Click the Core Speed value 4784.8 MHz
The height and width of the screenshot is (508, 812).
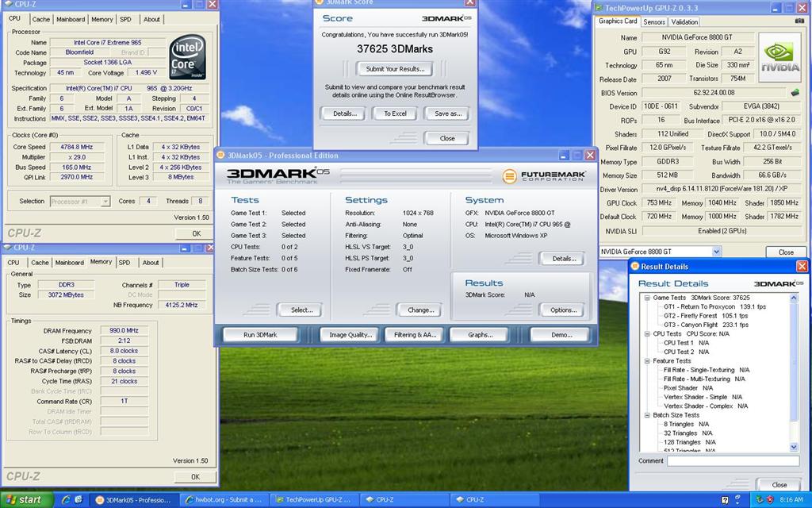(77, 147)
